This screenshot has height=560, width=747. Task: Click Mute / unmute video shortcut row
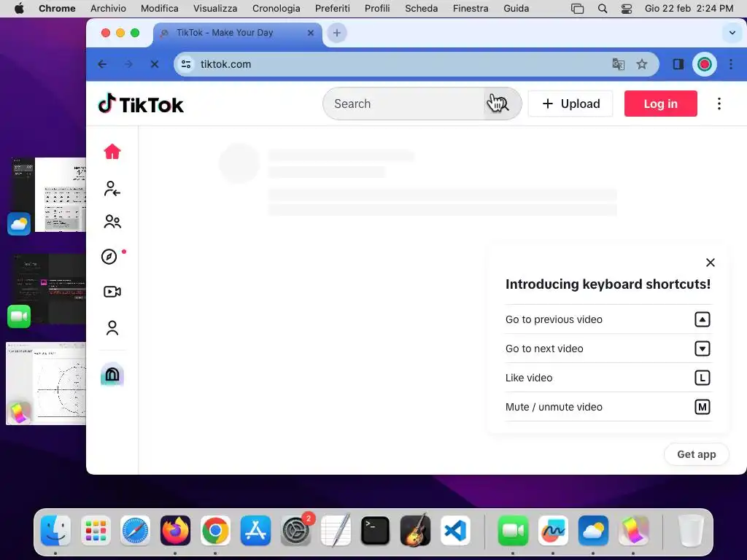tap(608, 407)
